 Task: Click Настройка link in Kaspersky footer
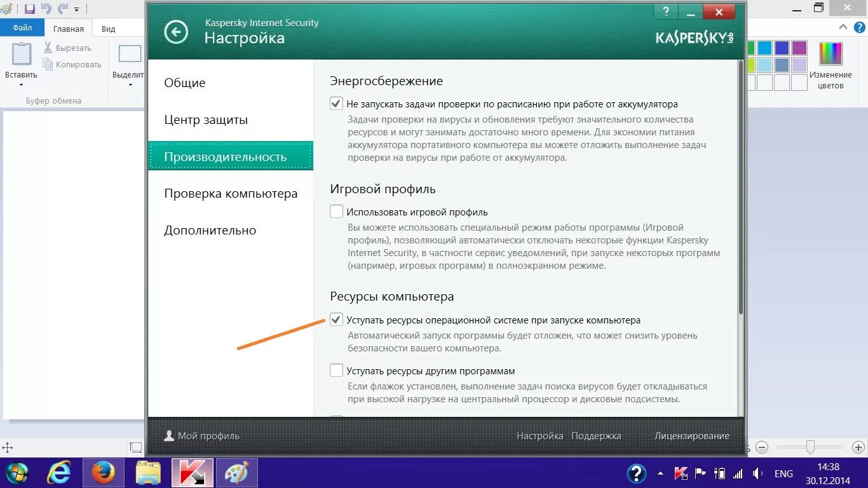pos(540,436)
